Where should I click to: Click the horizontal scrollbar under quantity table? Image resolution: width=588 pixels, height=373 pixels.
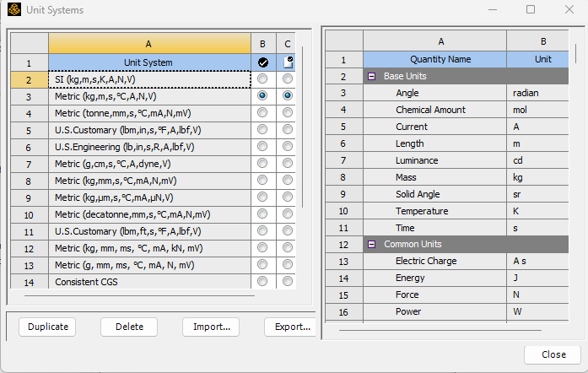click(x=440, y=331)
